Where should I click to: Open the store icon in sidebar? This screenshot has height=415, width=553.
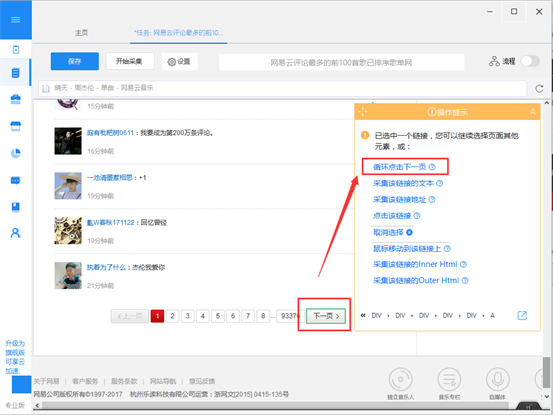pos(16,126)
